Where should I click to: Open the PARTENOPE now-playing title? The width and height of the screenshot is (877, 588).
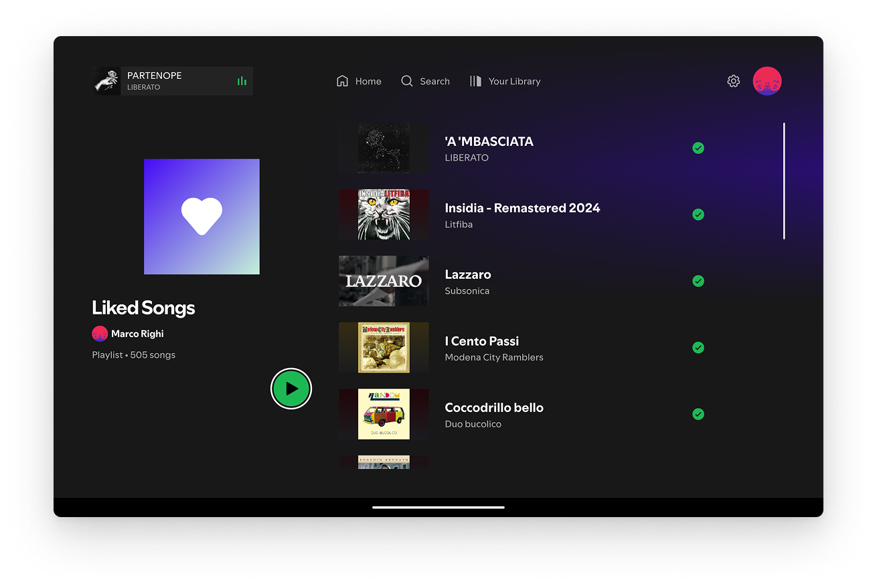point(155,76)
